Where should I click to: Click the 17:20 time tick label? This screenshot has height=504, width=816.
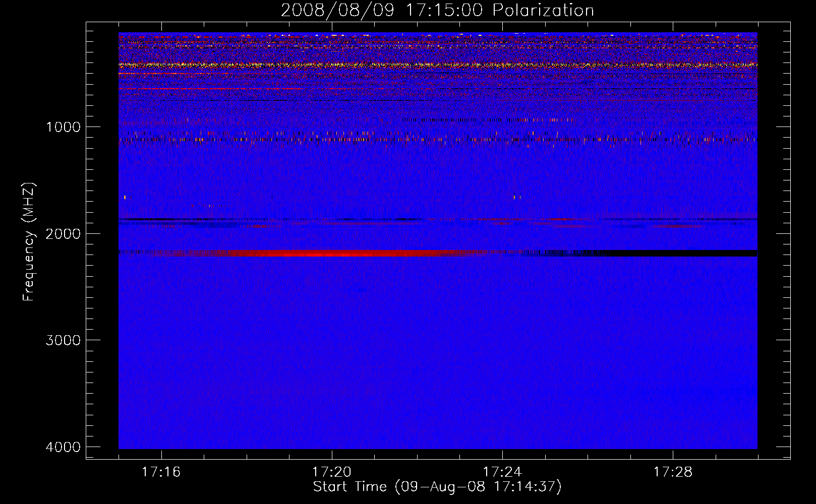tap(332, 472)
